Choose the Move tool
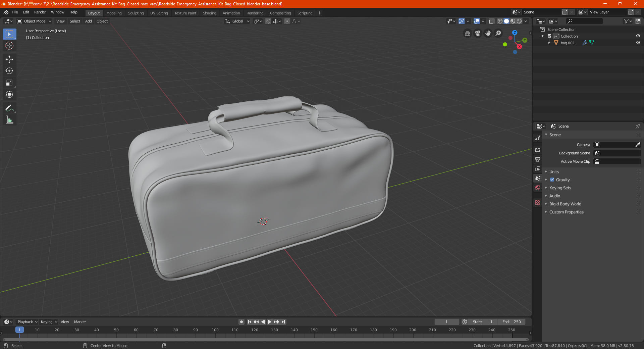 [x=9, y=59]
